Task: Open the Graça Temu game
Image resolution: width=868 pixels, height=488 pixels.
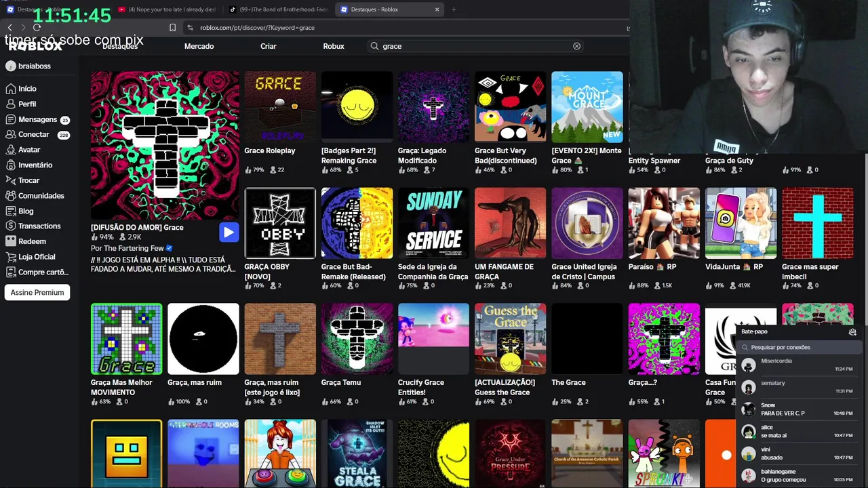Action: coord(357,339)
